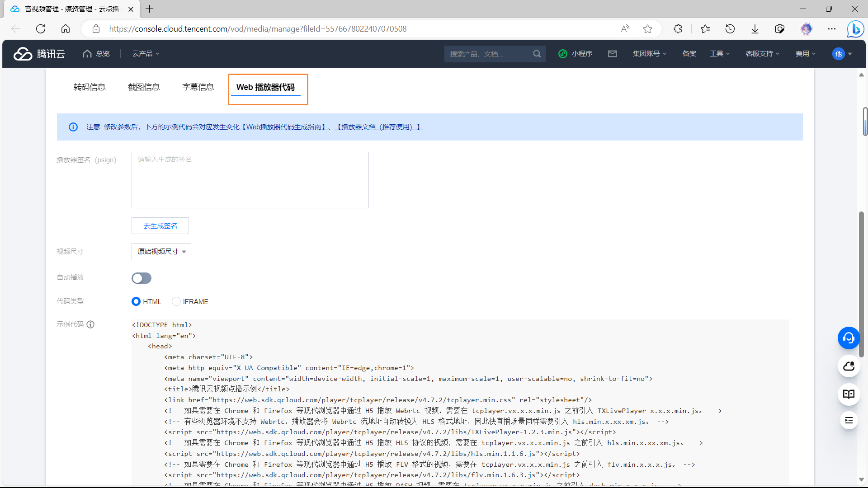Screen dimensions: 868x488
Task: Switch to the 字幕信息 tab
Action: pos(198,87)
